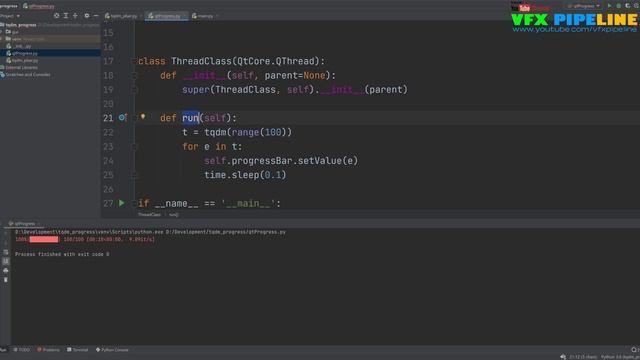
Task: Hide the Project tool window
Action: [x=96, y=16]
